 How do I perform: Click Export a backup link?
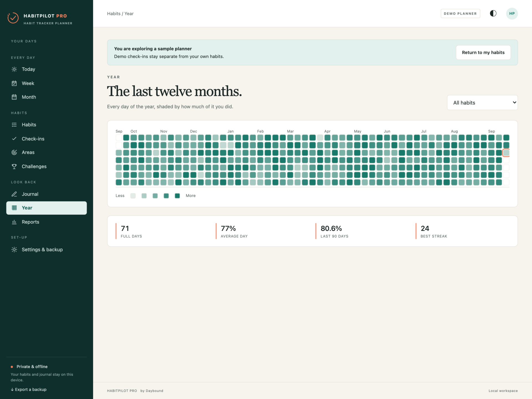pyautogui.click(x=29, y=389)
